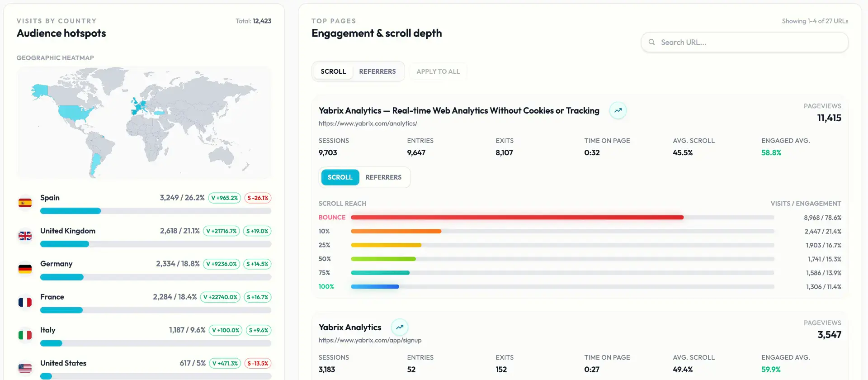The image size is (868, 380).
Task: Click the 1,306 / 11.4% value
Action: coord(823,287)
